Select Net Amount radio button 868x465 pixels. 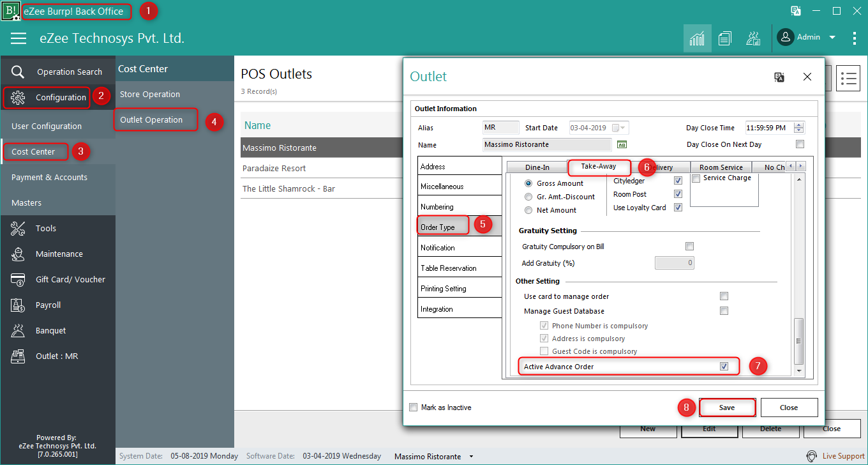(x=528, y=210)
